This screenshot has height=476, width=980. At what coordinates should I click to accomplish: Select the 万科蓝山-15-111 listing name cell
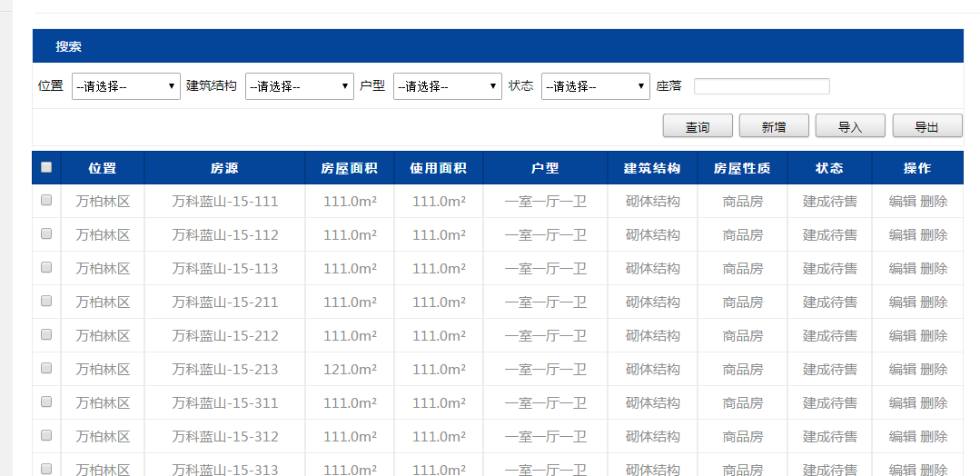tap(225, 202)
